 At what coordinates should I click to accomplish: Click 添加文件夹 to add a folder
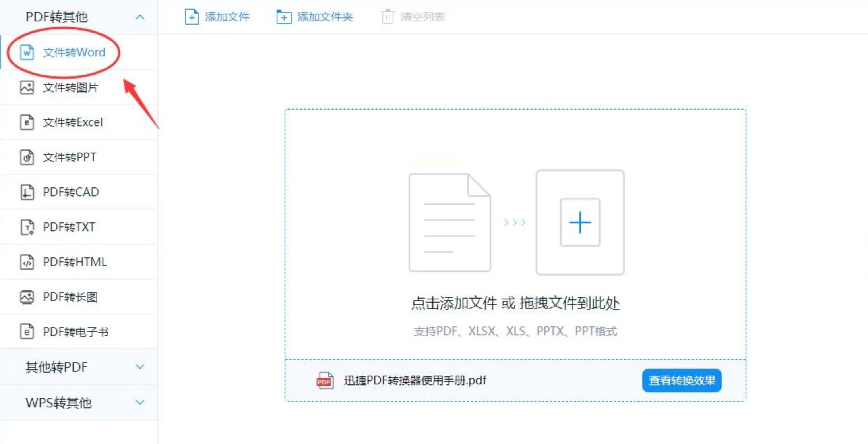[x=315, y=17]
